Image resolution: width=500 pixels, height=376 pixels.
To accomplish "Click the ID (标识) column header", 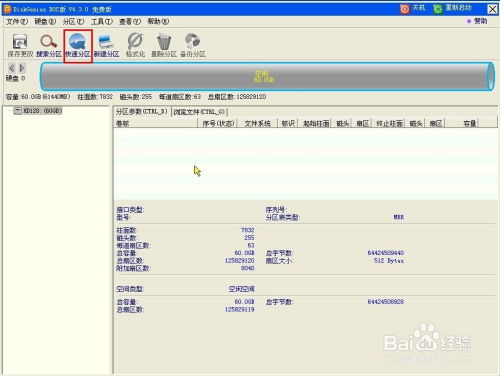I will coord(288,123).
